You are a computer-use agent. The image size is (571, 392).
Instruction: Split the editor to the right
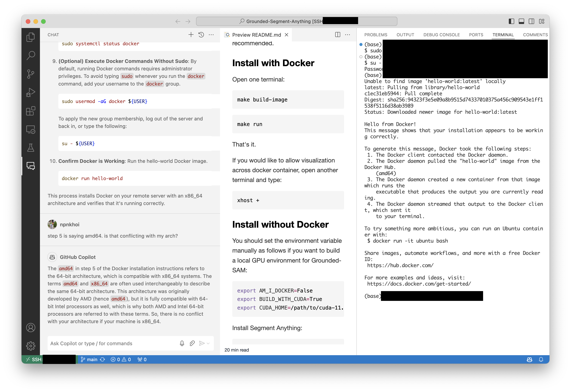point(337,35)
